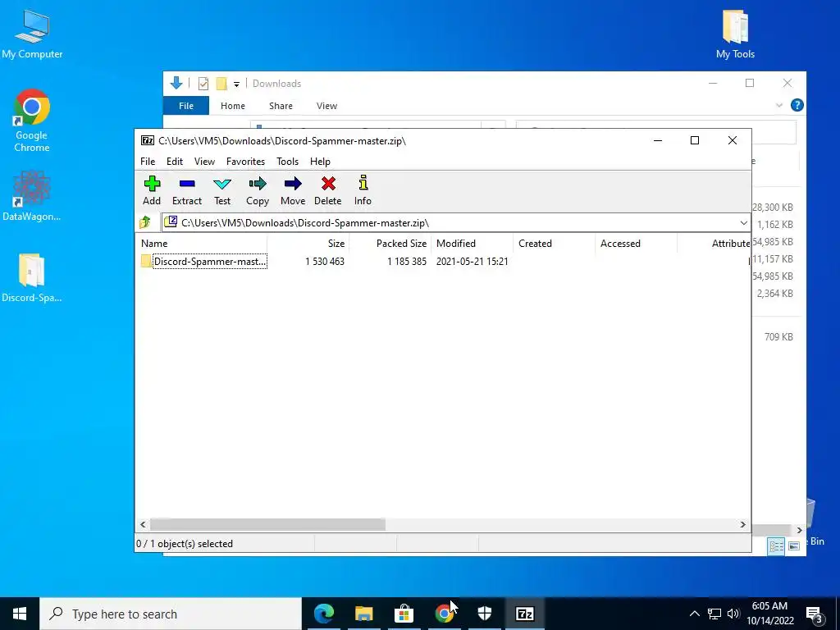
Task: Open Windows Security from the taskbar
Action: point(484,614)
